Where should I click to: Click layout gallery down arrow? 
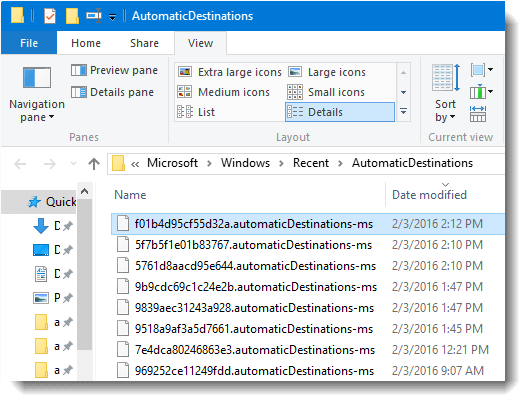(403, 92)
